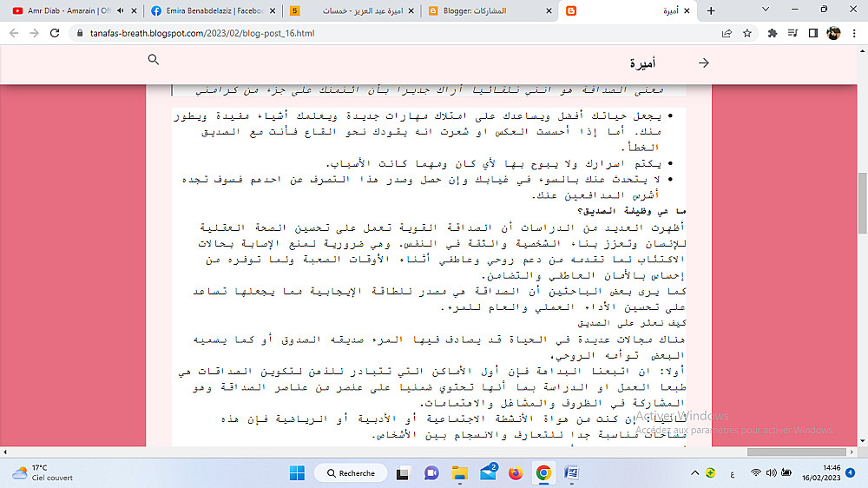Viewport: 868px width, 488px height.
Task: Click the address bar URL
Action: click(x=202, y=33)
